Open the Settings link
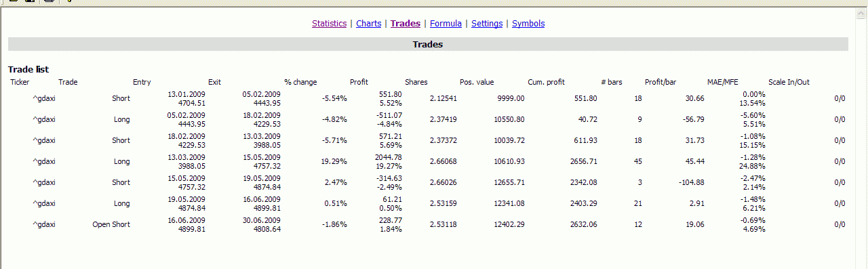Image resolution: width=868 pixels, height=269 pixels. [487, 24]
